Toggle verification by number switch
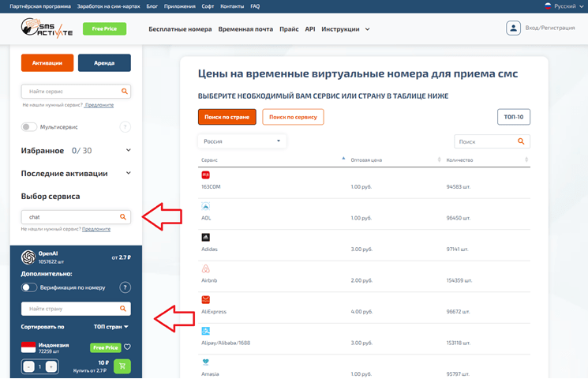This screenshot has height=379, width=588. click(x=29, y=287)
